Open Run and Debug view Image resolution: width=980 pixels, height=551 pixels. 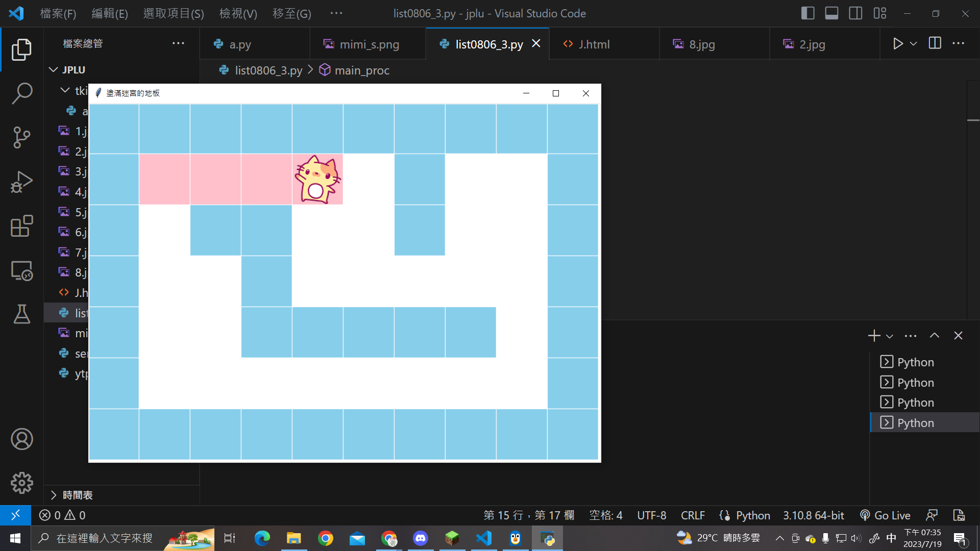click(x=21, y=182)
